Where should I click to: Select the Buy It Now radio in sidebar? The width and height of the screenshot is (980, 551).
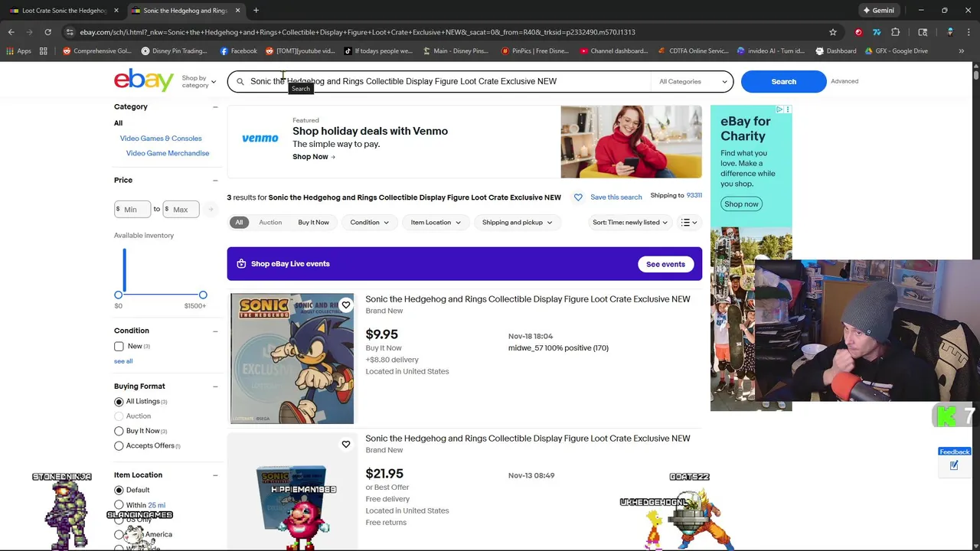coord(119,431)
